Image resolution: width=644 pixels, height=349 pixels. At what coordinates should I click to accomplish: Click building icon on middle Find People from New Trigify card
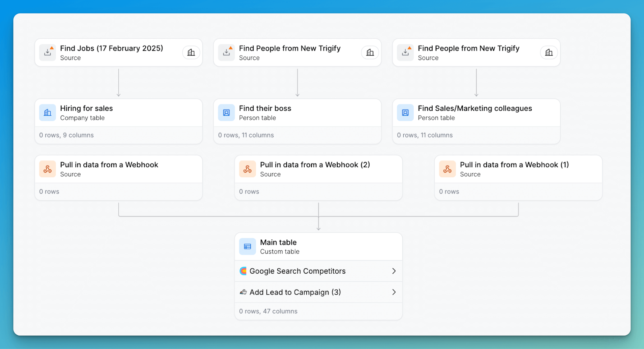click(x=370, y=52)
